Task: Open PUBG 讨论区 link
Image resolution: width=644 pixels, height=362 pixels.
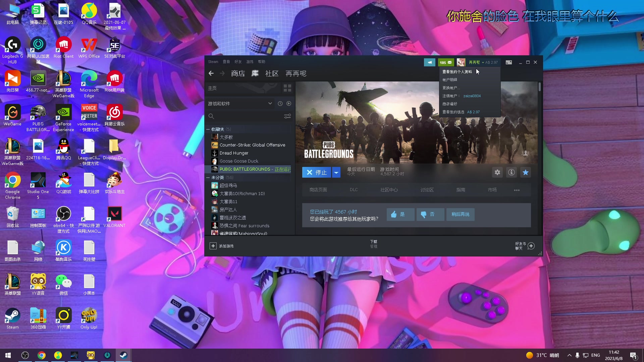Action: coord(427,190)
